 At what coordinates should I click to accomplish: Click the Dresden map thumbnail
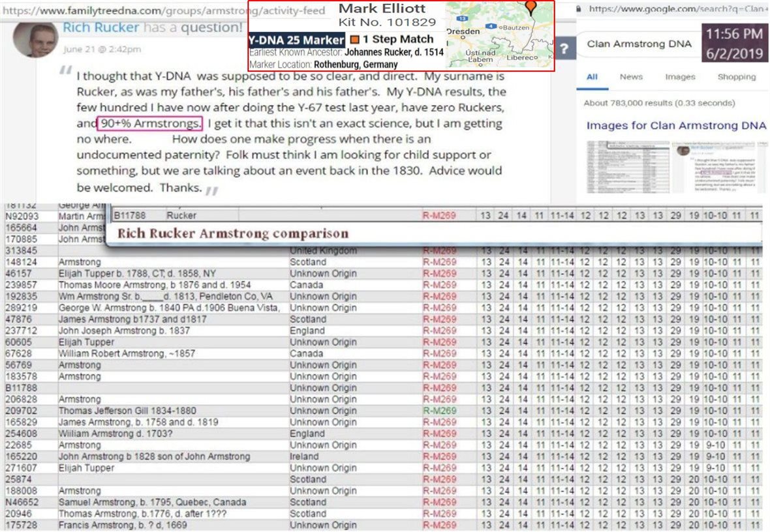click(499, 35)
